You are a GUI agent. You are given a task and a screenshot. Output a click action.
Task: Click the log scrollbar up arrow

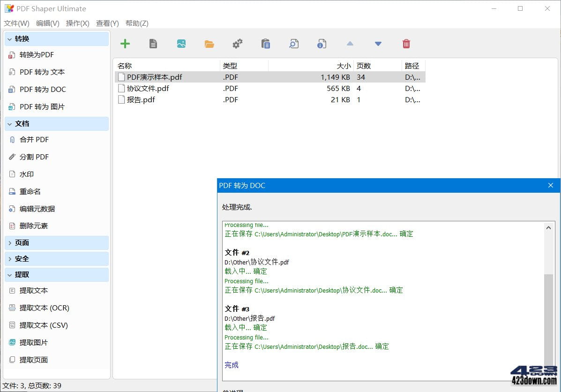[x=548, y=228]
